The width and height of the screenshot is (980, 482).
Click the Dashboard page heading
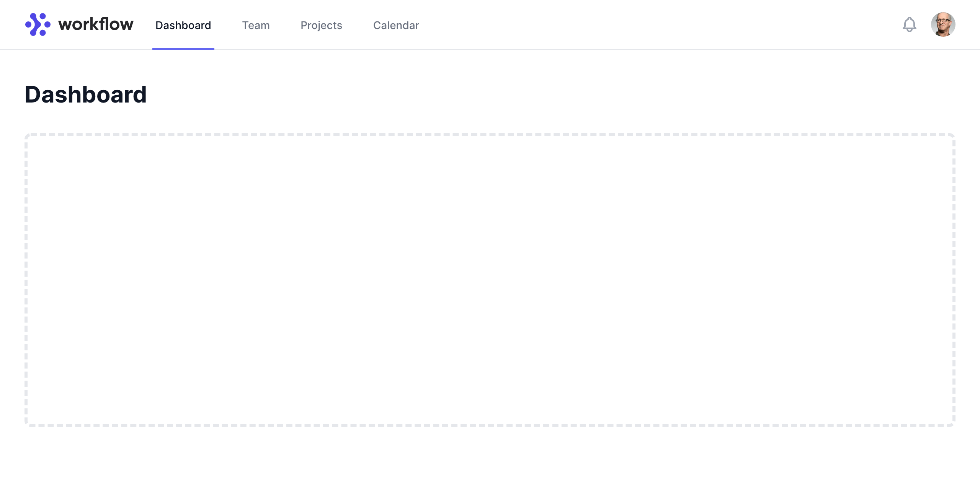86,94
